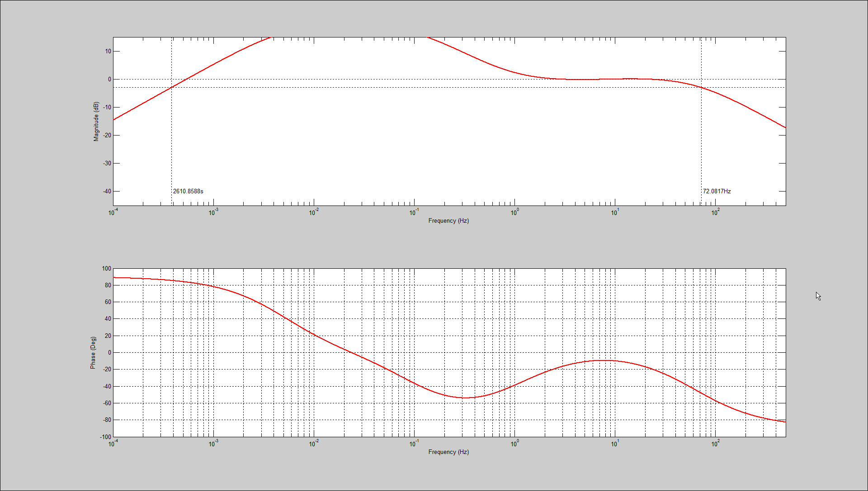Select the Magnitude (dB) axis label
Viewport: 868px width, 491px height.
[x=96, y=122]
